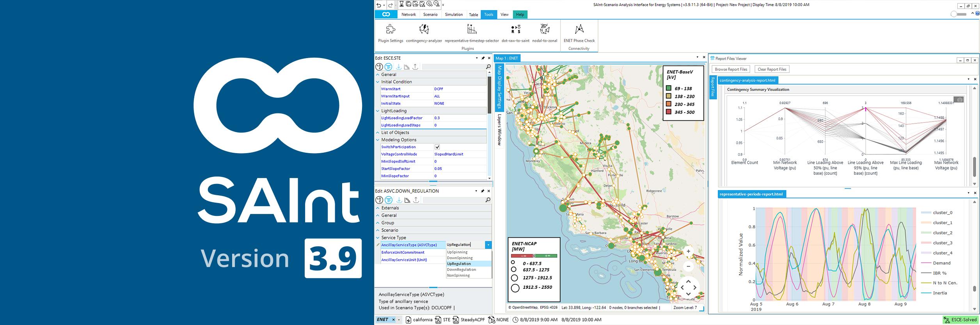Open the Simulation ribbon tab
Image resolution: width=980 pixels, height=325 pixels.
[x=454, y=14]
